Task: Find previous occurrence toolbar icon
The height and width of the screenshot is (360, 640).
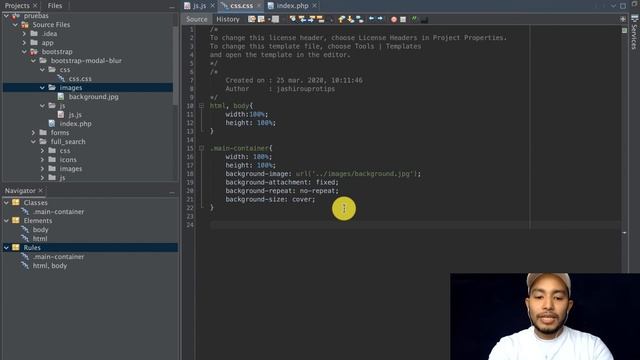Action: [302, 19]
